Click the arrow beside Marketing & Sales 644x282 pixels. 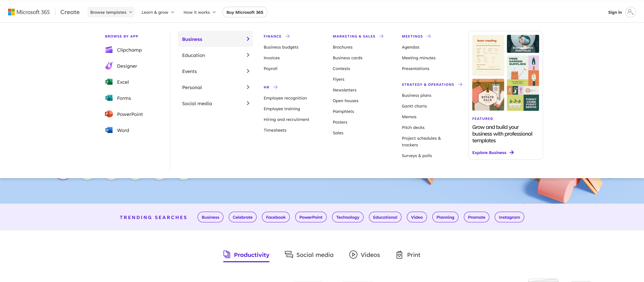click(381, 36)
